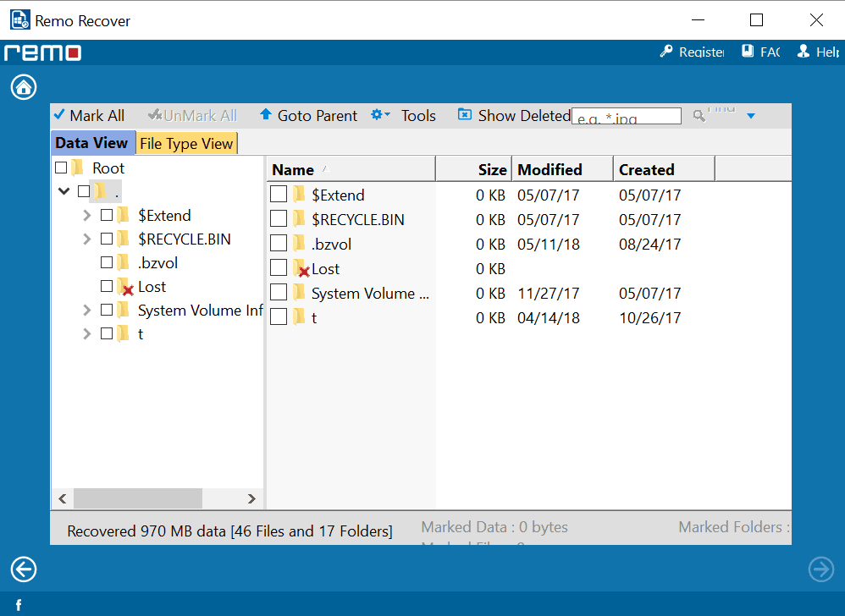Click the next arrow navigation button
845x616 pixels.
point(821,569)
